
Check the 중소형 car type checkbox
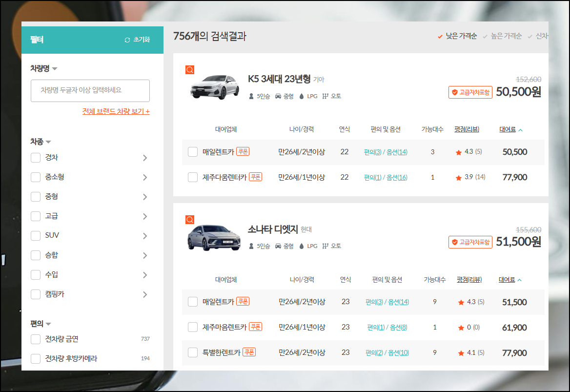point(36,177)
